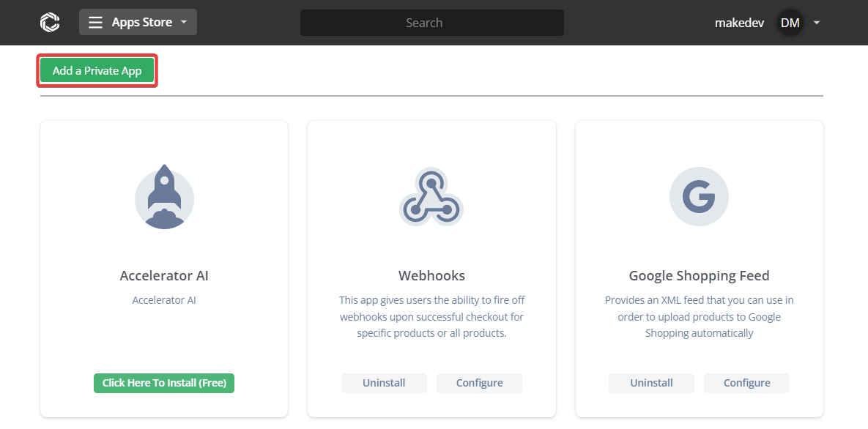Image resolution: width=868 pixels, height=429 pixels.
Task: Click the DM user avatar
Action: point(790,23)
